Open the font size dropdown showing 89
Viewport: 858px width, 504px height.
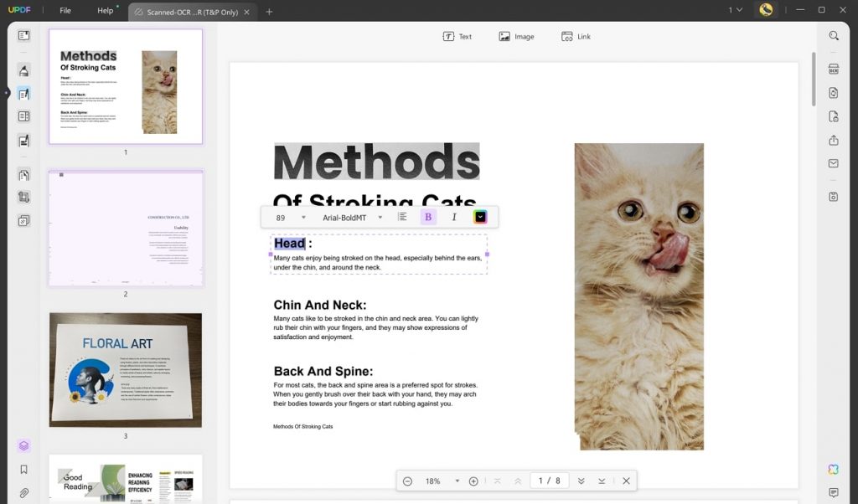click(289, 216)
